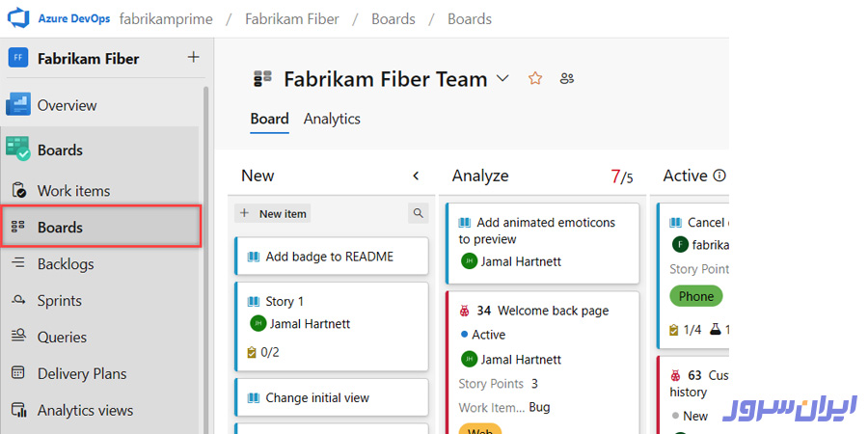Click the board icon beside Fabrikam Fiber Team
The width and height of the screenshot is (868, 434).
(x=262, y=79)
